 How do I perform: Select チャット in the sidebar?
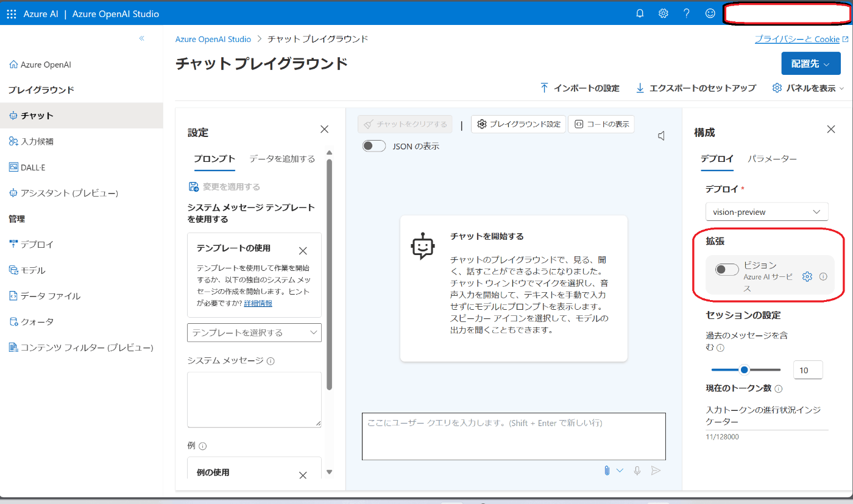pyautogui.click(x=82, y=116)
